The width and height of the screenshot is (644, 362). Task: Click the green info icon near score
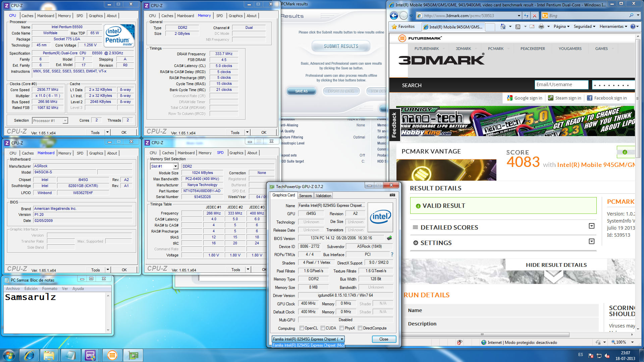[625, 152]
